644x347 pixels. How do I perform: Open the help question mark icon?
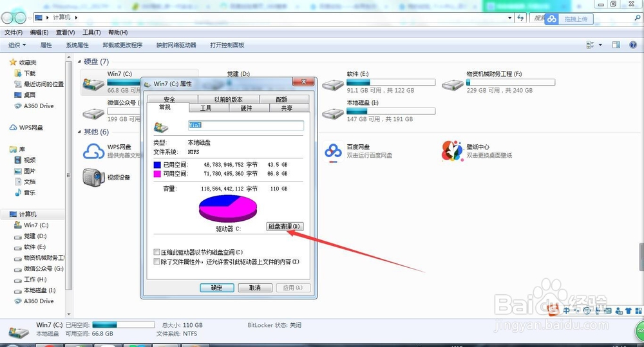(633, 45)
